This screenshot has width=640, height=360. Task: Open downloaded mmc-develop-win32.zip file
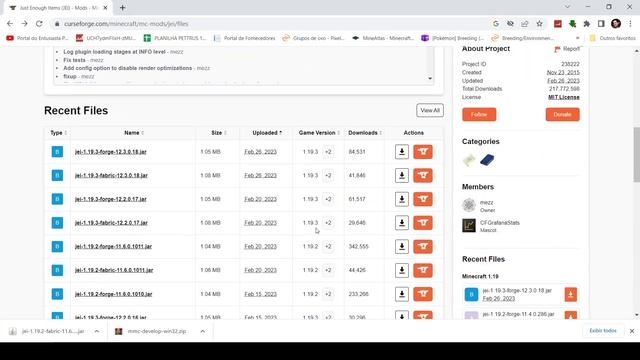[151, 331]
